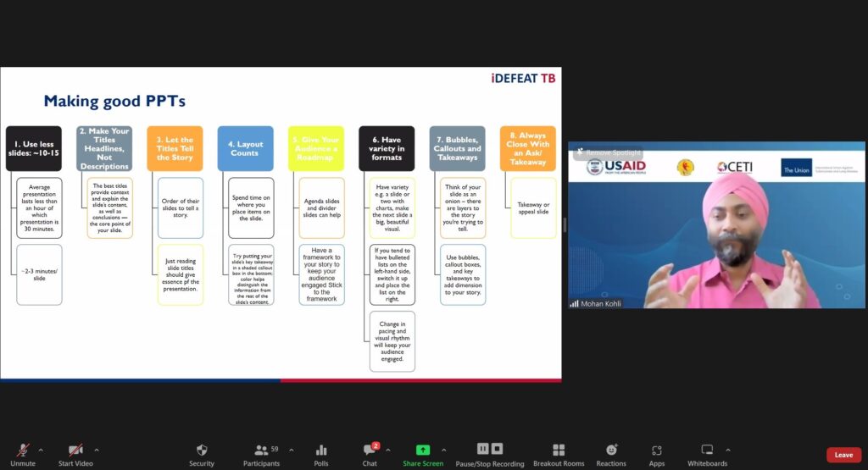Click the red Leave button

843,455
